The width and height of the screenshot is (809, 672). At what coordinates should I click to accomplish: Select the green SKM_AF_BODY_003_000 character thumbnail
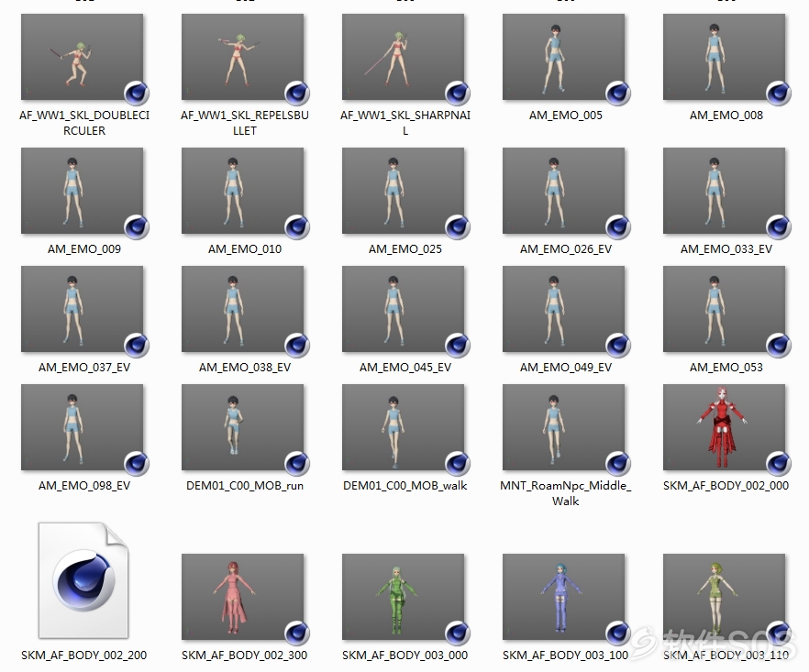click(403, 597)
